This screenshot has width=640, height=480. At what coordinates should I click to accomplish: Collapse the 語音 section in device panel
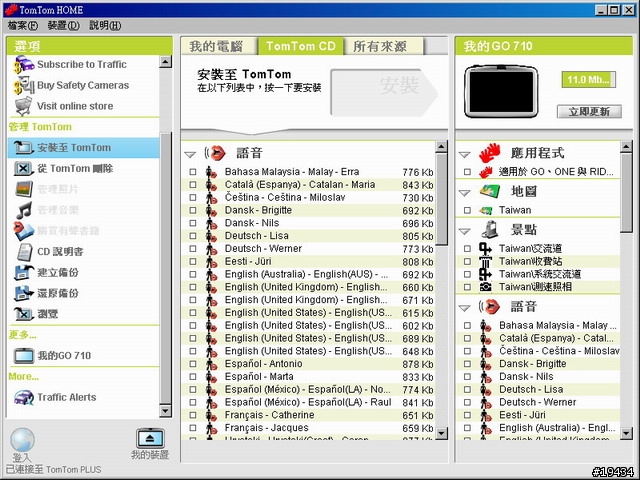[x=464, y=308]
